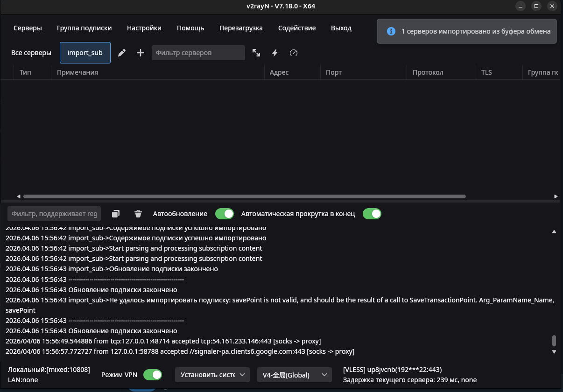Click the lightning bolt test icon
563x392 pixels.
(x=275, y=53)
